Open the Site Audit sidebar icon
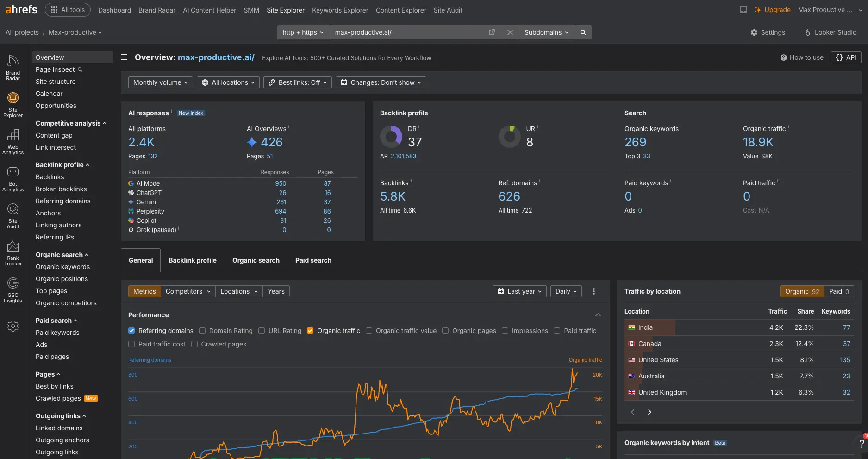The height and width of the screenshot is (459, 868). point(13,216)
